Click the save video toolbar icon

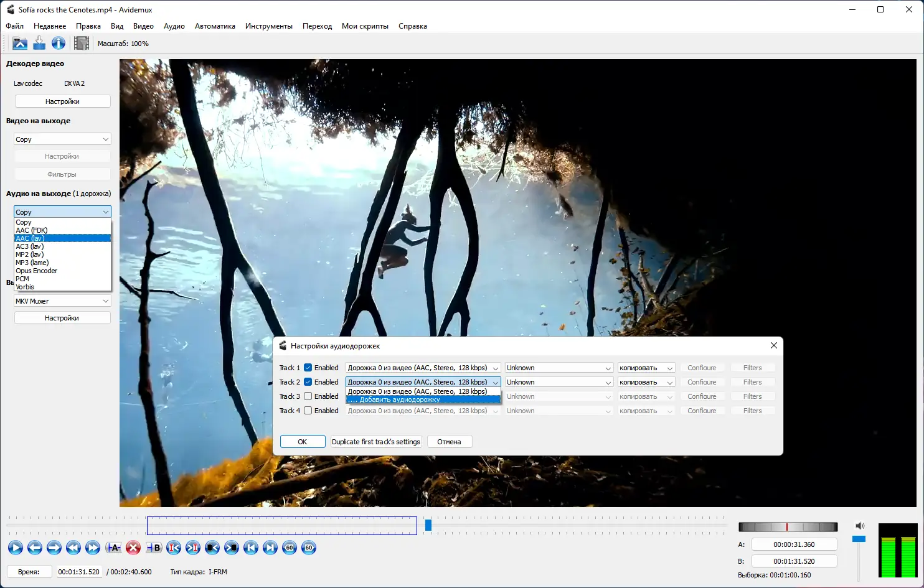coord(39,43)
